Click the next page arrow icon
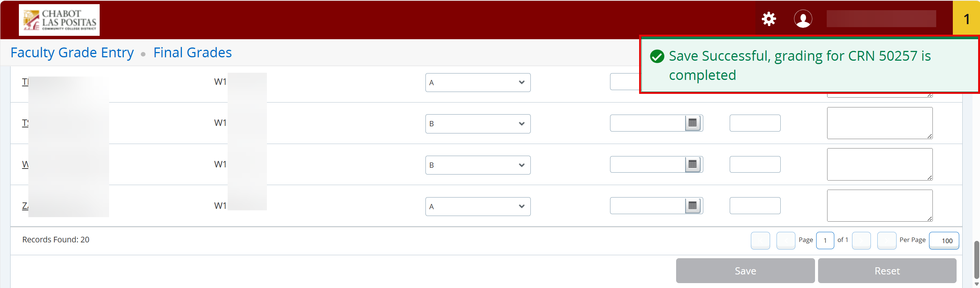The height and width of the screenshot is (288, 980). (862, 241)
